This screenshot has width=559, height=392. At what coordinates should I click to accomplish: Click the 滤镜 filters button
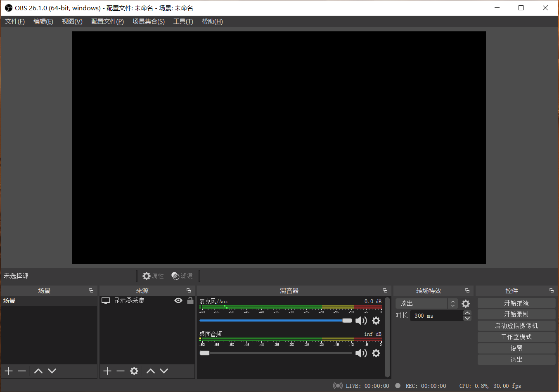coord(182,276)
